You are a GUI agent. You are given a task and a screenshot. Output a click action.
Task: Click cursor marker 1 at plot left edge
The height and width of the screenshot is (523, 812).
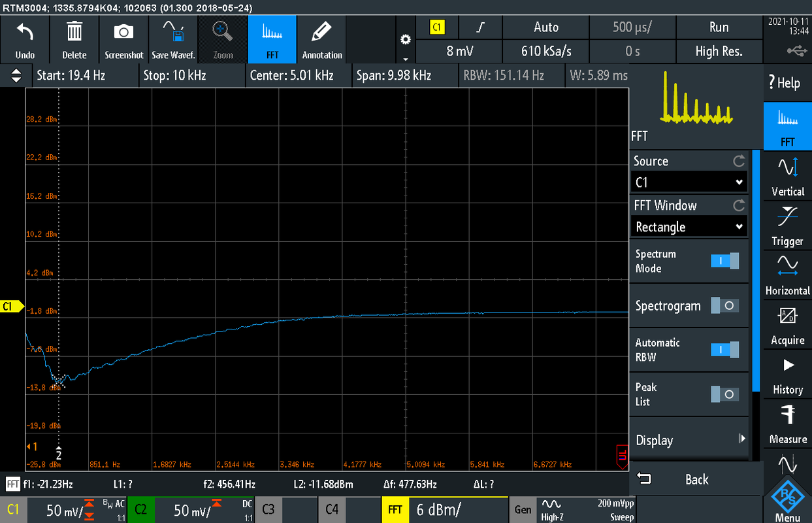click(x=31, y=447)
